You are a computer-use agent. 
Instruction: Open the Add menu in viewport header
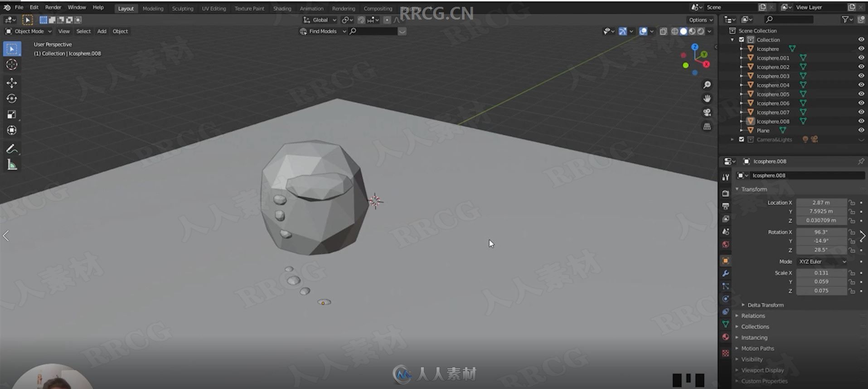pyautogui.click(x=102, y=31)
